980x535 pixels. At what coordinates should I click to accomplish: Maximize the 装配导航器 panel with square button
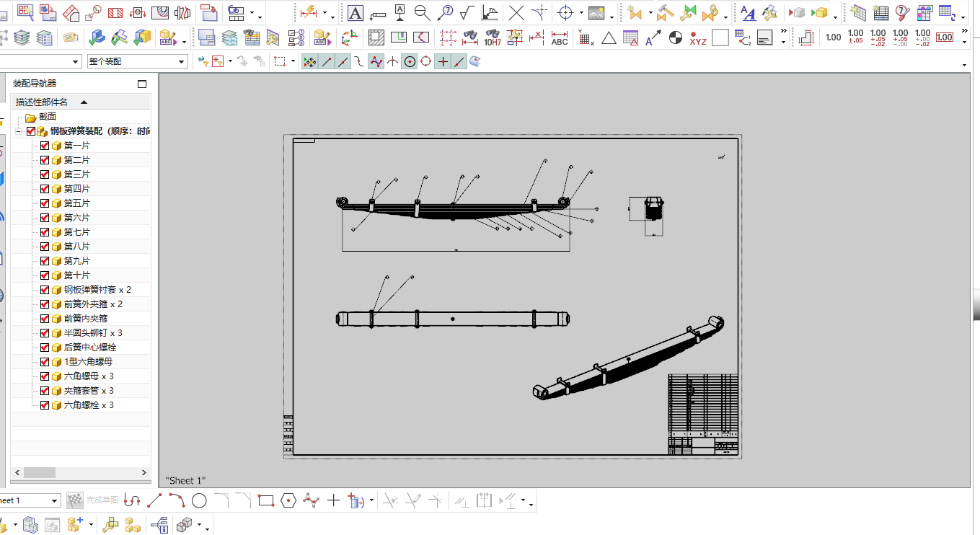pos(142,84)
